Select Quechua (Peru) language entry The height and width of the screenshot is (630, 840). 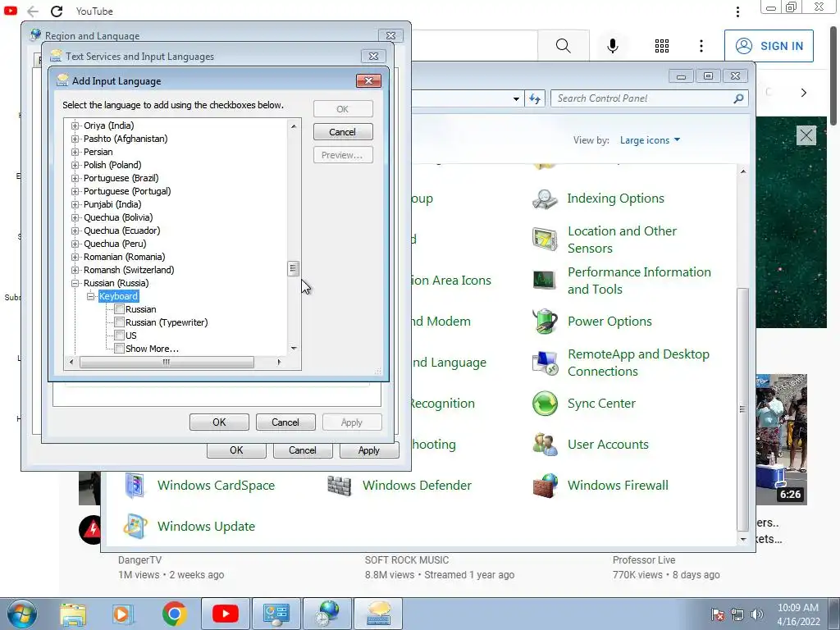point(115,244)
